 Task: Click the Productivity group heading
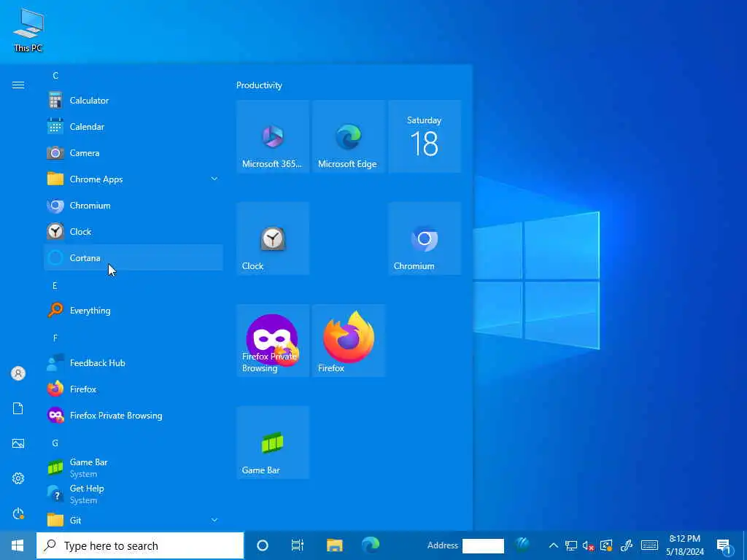tap(259, 85)
